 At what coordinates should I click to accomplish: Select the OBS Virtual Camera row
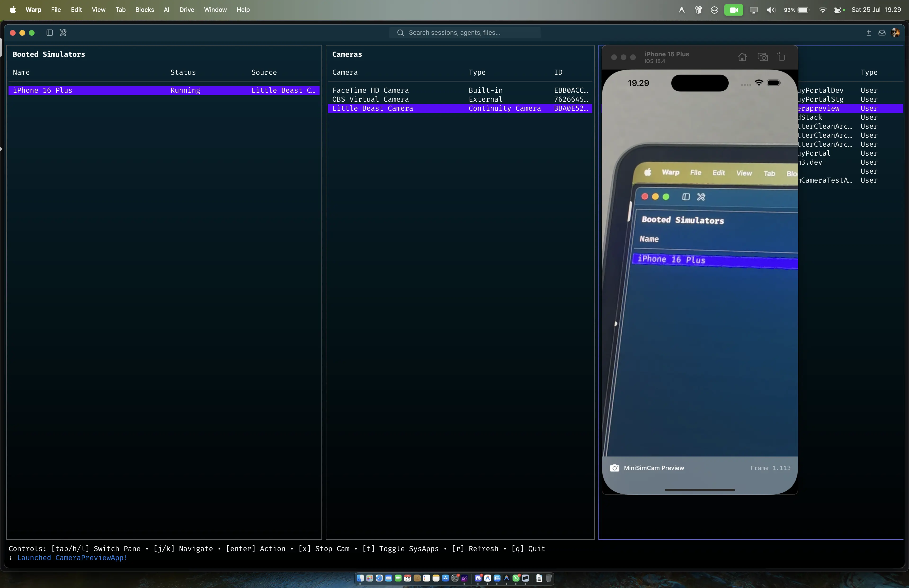pos(460,99)
